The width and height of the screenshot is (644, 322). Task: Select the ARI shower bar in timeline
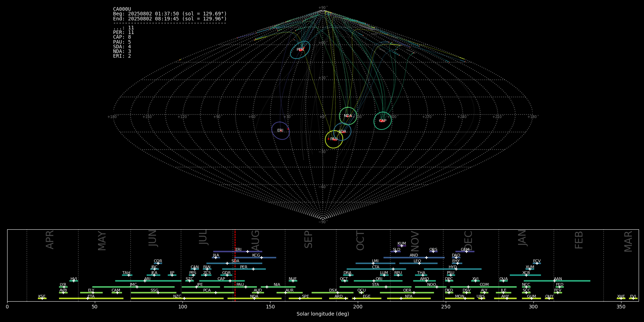click(148, 281)
